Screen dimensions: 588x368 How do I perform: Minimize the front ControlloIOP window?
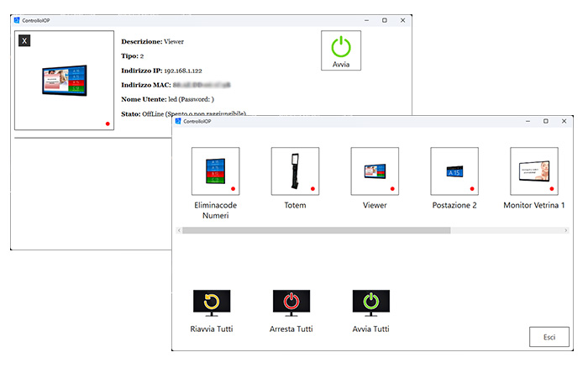(x=528, y=121)
